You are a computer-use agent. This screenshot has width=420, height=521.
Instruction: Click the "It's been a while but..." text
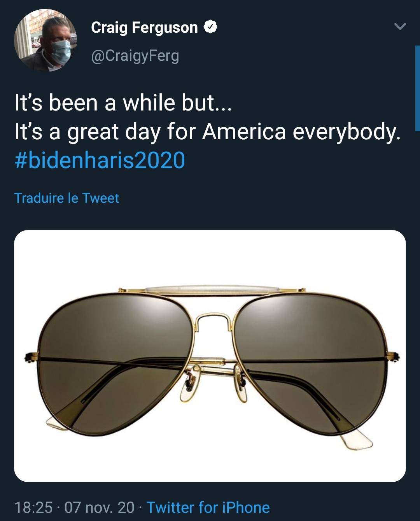[123, 103]
